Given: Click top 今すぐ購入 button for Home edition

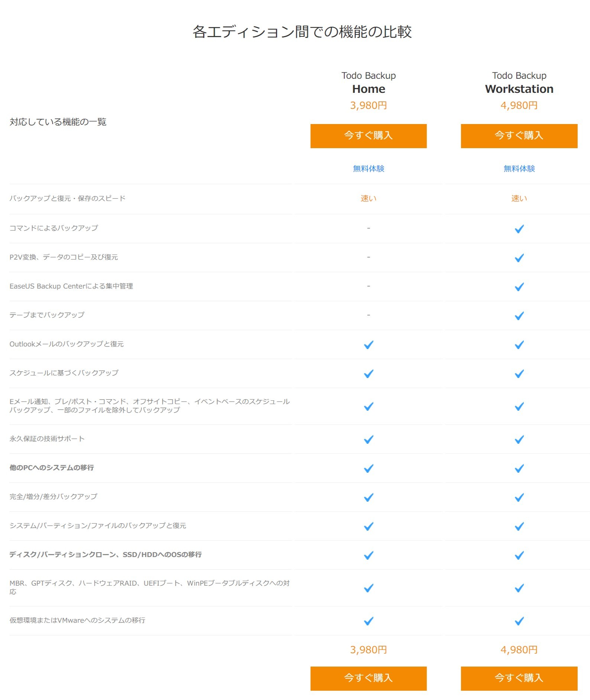Looking at the screenshot, I should tap(368, 136).
